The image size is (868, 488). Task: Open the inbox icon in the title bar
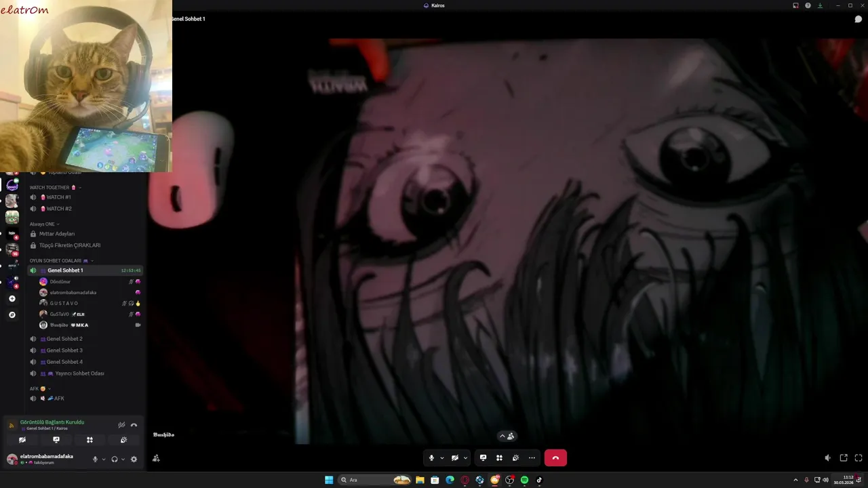(x=795, y=5)
